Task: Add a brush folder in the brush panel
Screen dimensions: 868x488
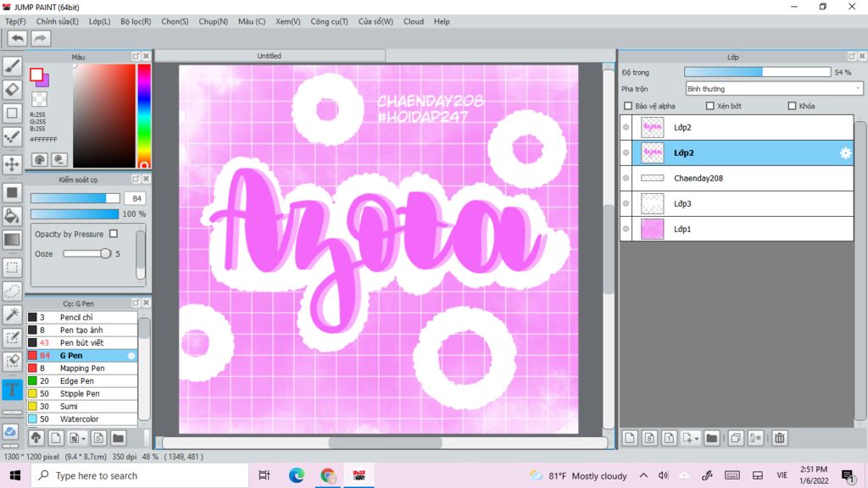Action: pyautogui.click(x=118, y=438)
